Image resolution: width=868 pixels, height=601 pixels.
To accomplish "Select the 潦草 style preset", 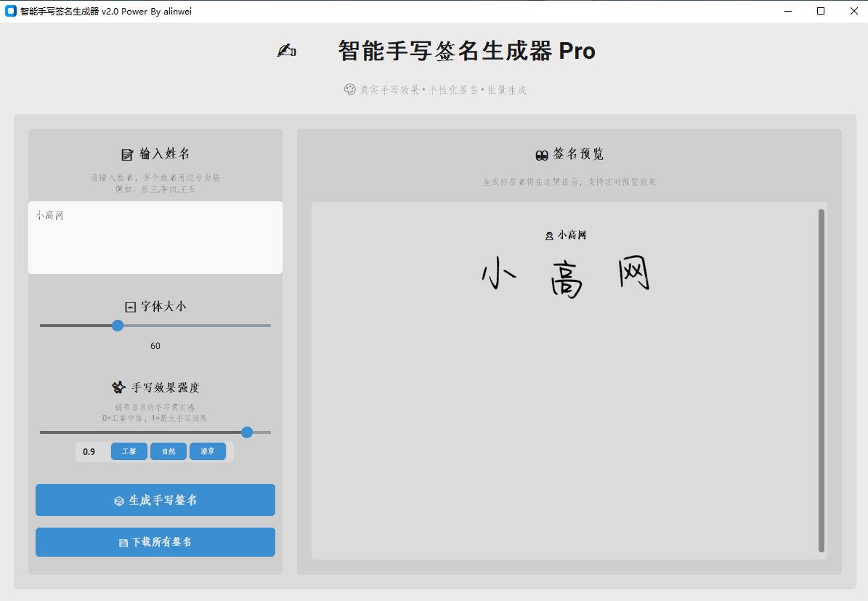I will click(x=208, y=451).
